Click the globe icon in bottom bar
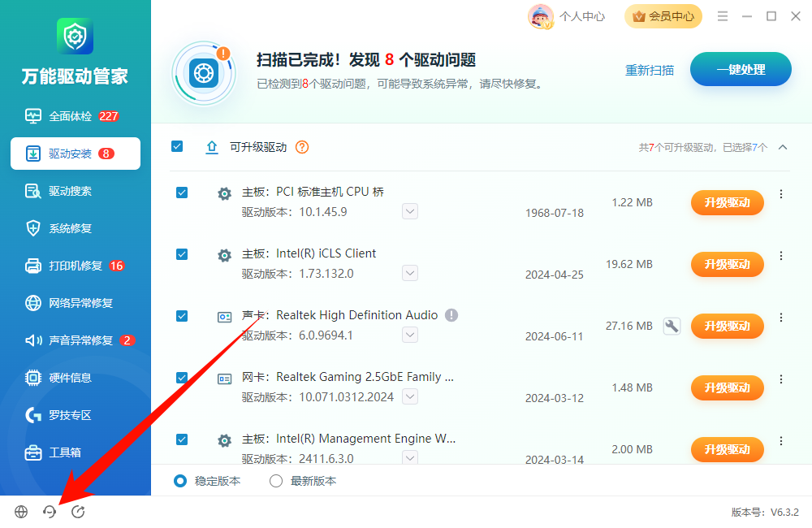This screenshot has height=528, width=812. [21, 512]
